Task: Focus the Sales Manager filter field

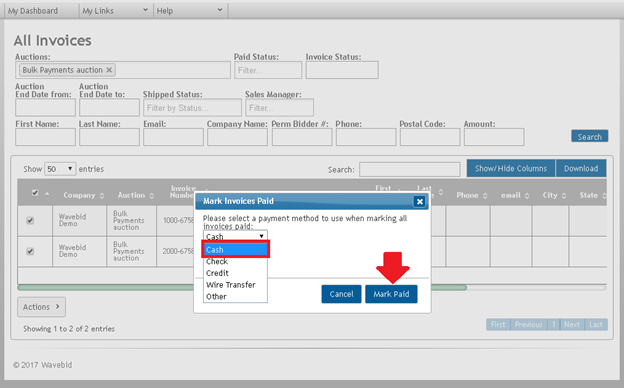Action: coord(279,107)
